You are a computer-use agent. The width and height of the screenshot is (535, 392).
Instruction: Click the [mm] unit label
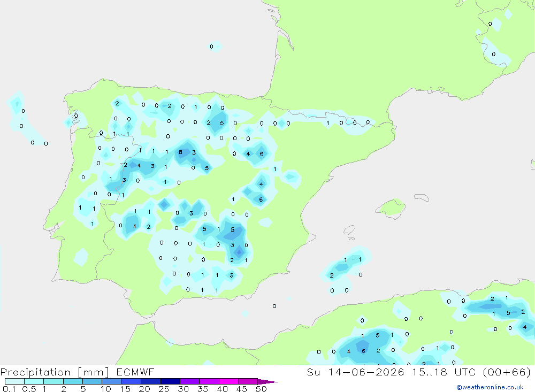94,372
